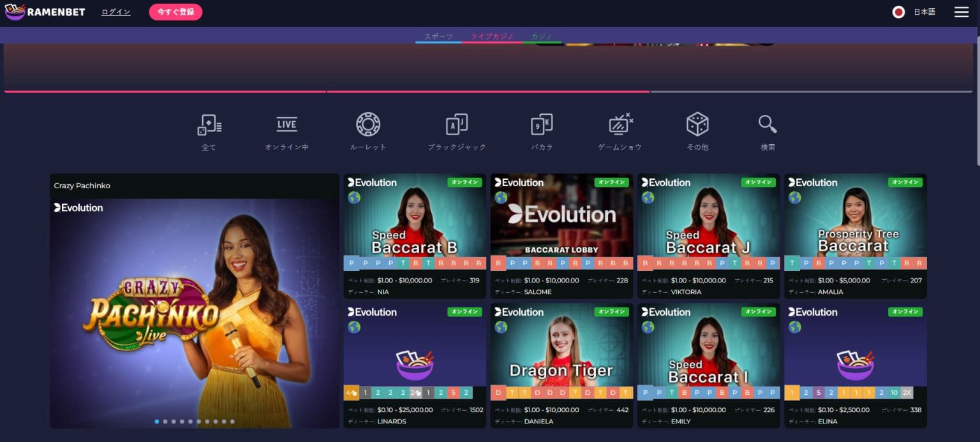Click player count 1502

[x=476, y=410]
